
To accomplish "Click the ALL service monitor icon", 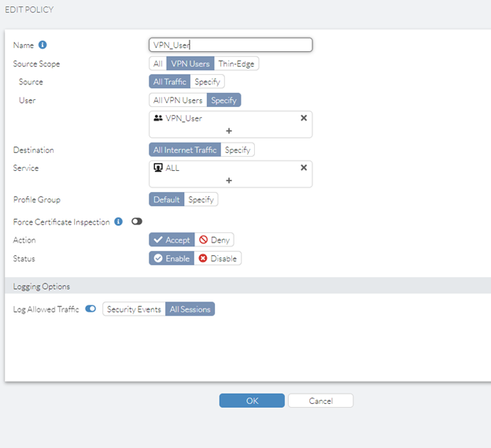I will coord(158,168).
